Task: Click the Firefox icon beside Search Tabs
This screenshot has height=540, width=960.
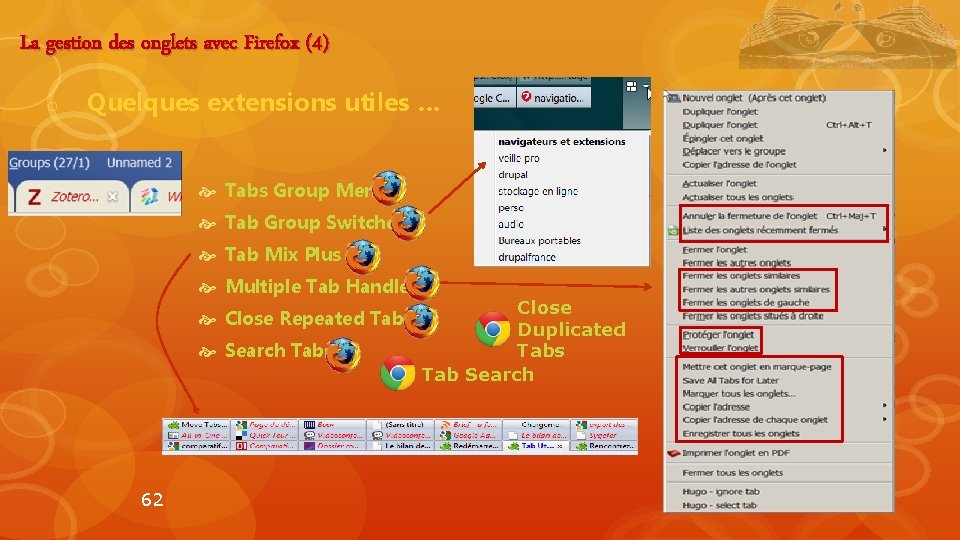Action: click(x=342, y=354)
